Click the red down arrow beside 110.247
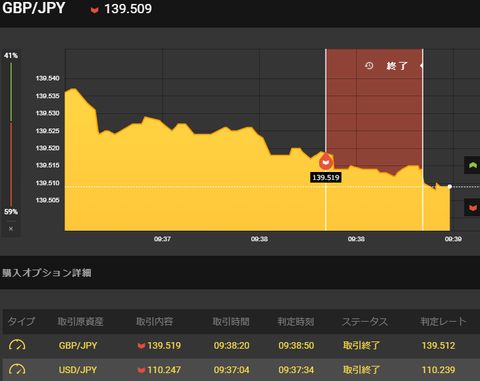The width and height of the screenshot is (480, 381). pyautogui.click(x=141, y=370)
